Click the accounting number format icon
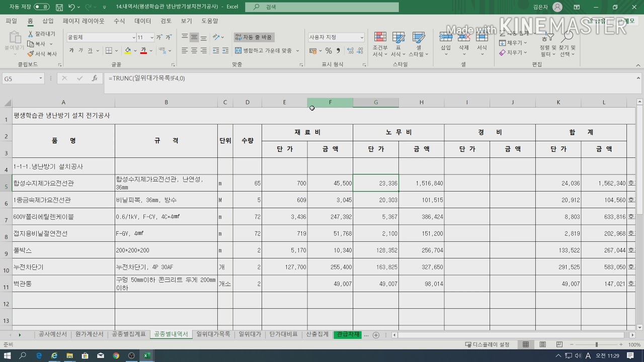The height and width of the screenshot is (362, 644). 312,51
